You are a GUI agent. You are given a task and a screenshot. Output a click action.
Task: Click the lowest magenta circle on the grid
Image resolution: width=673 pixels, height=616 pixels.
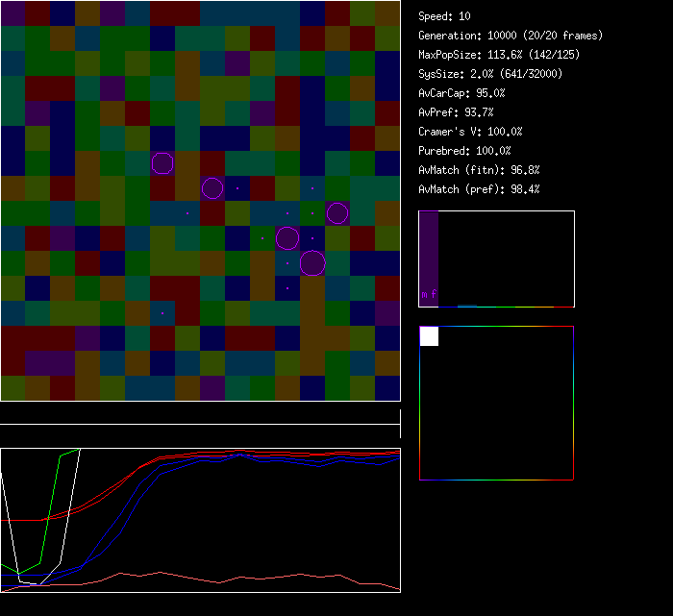pos(312,262)
